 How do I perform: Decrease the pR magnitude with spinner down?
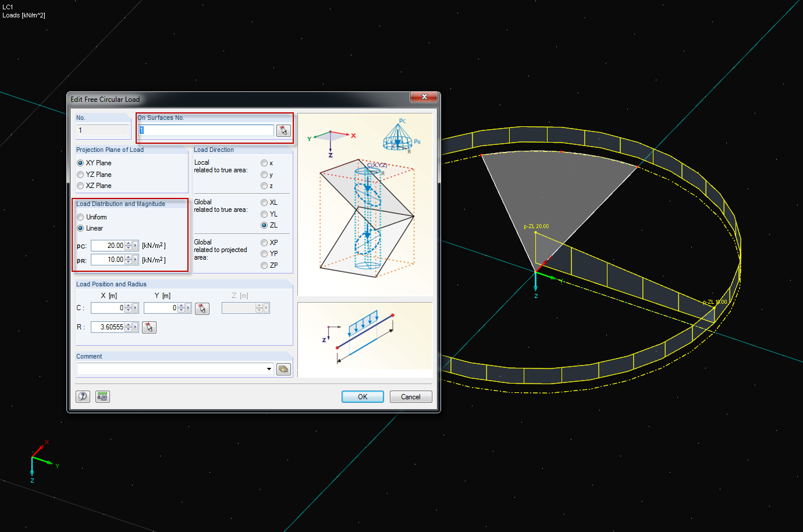pos(129,263)
